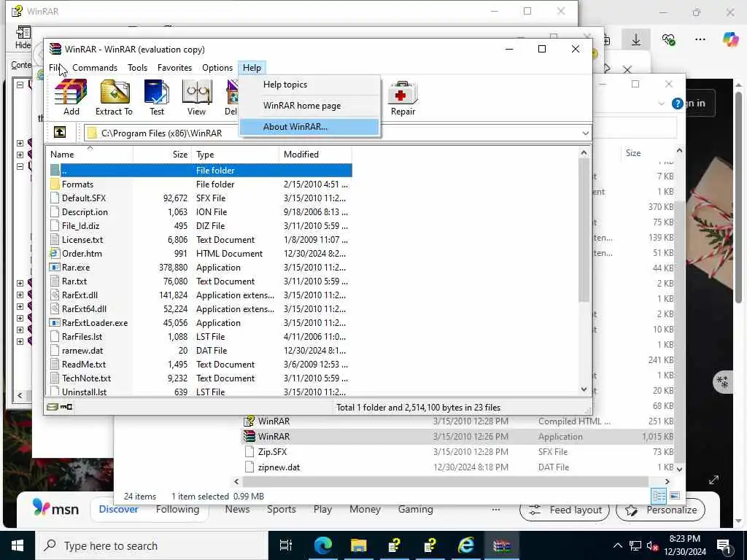
Task: Click the WinRAR file list scroll-down arrow
Action: pos(584,389)
